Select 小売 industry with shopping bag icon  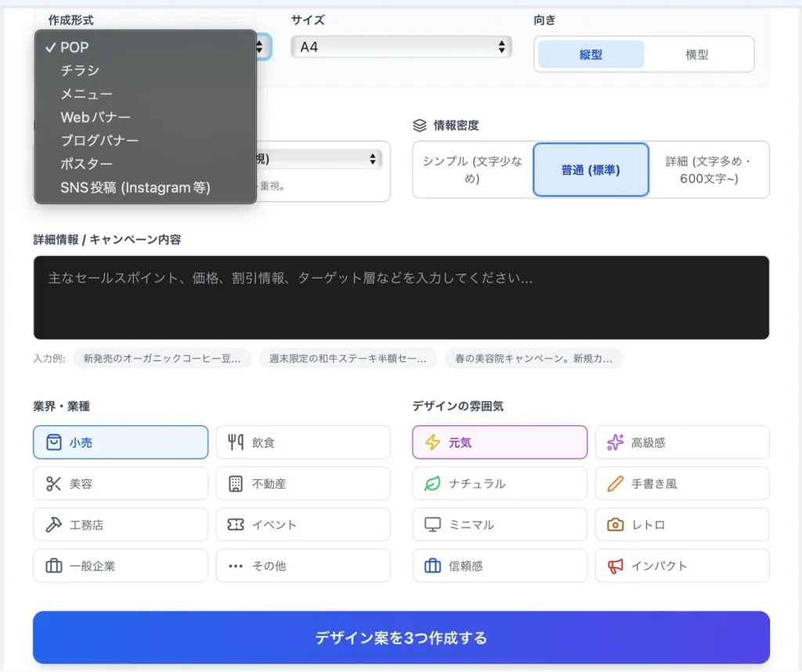(121, 443)
